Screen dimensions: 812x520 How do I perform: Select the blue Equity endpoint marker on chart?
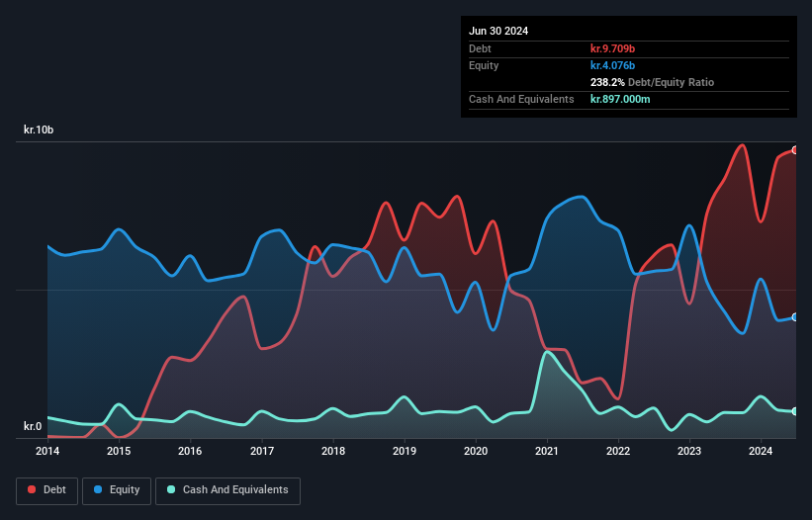click(x=795, y=317)
